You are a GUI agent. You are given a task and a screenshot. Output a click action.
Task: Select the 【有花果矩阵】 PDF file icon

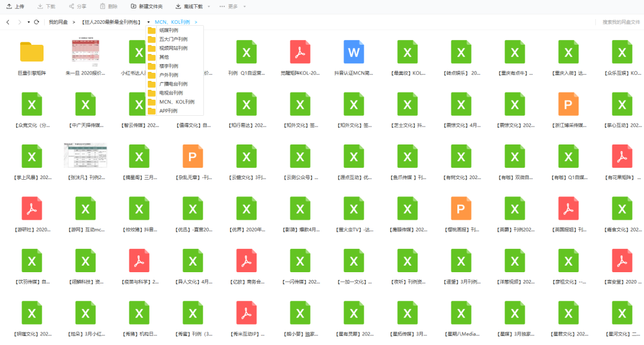tap(622, 156)
